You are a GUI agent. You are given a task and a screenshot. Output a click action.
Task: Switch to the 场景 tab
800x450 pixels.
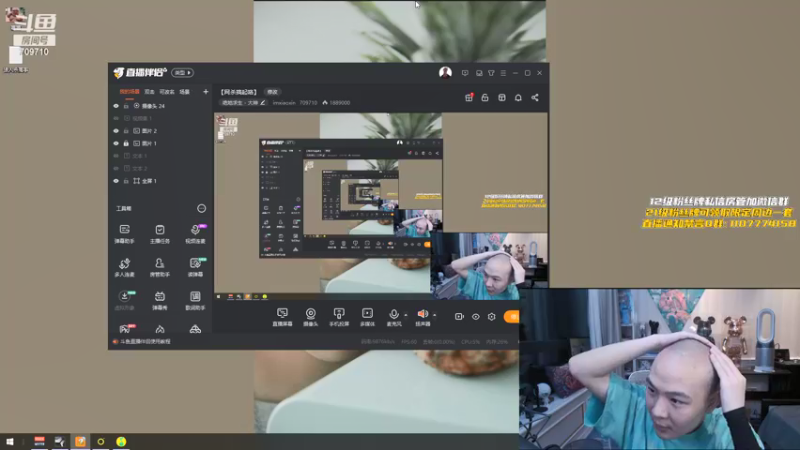pos(185,92)
